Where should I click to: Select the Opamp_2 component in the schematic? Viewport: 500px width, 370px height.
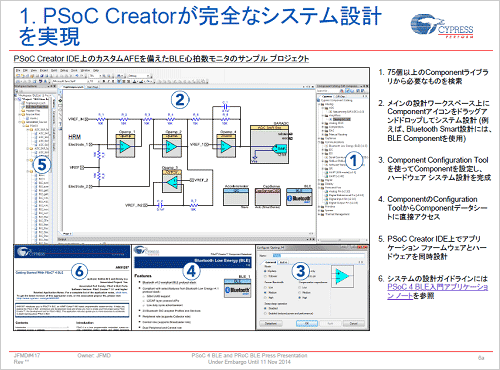coord(172,146)
